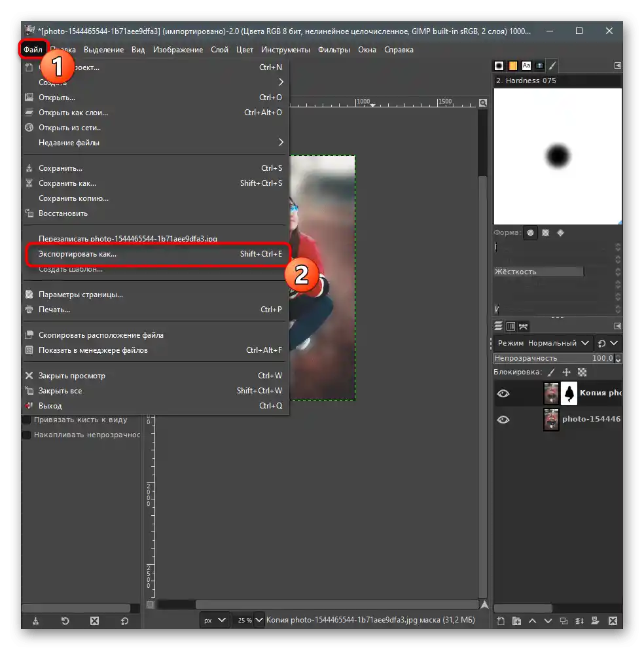This screenshot has width=644, height=650.
Task: Open the Brushes tab in the top dock
Action: point(499,65)
